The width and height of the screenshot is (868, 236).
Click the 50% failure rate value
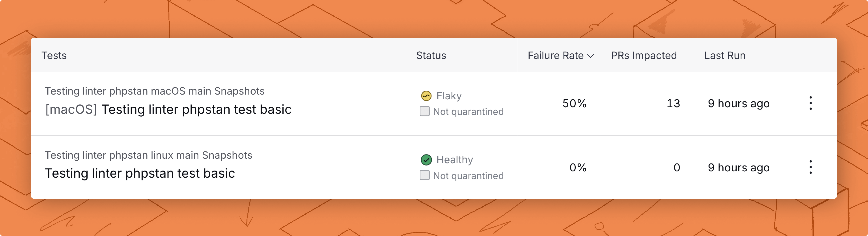coord(575,103)
